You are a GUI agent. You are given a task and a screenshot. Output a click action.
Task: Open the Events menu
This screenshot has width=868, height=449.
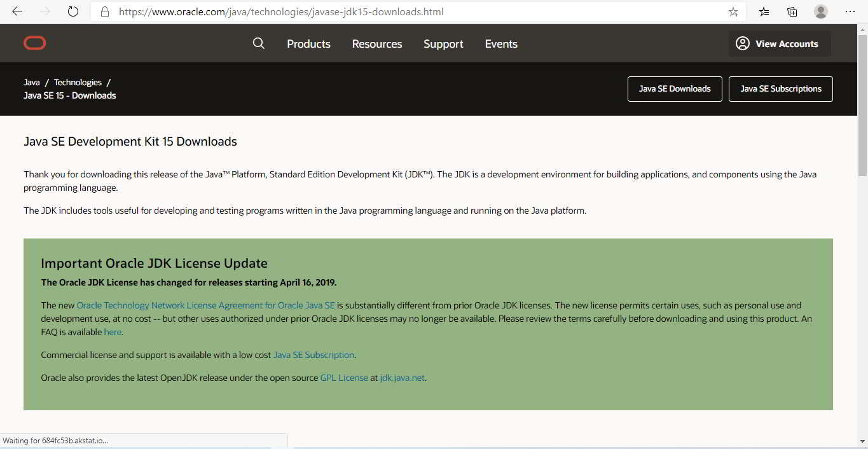click(501, 44)
